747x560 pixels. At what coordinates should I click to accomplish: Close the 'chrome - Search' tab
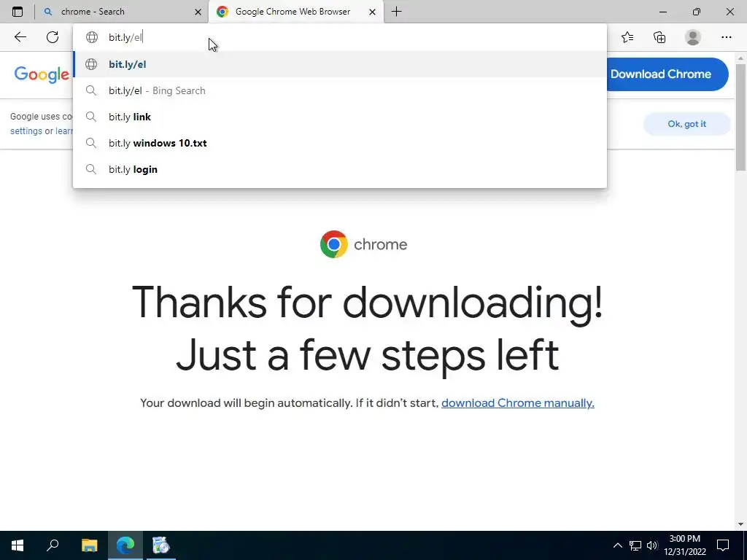(x=198, y=12)
